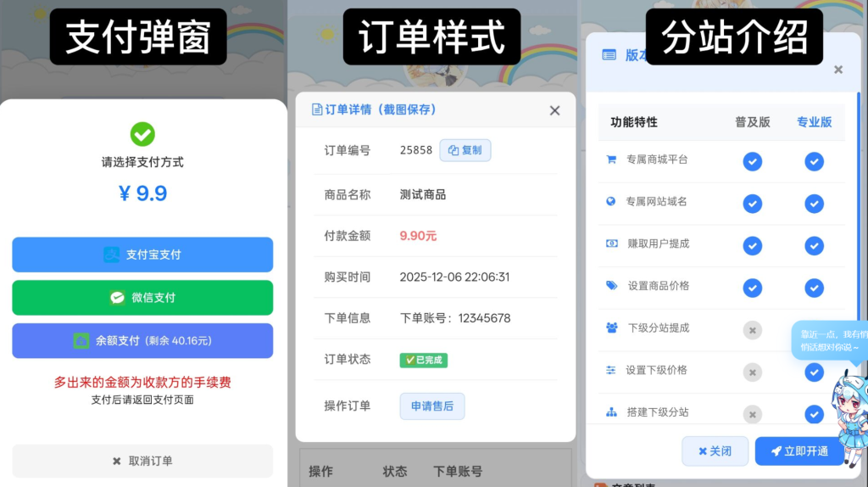Click 专业版 checkmark for 专属商城平台
This screenshot has width=868, height=487.
(814, 161)
